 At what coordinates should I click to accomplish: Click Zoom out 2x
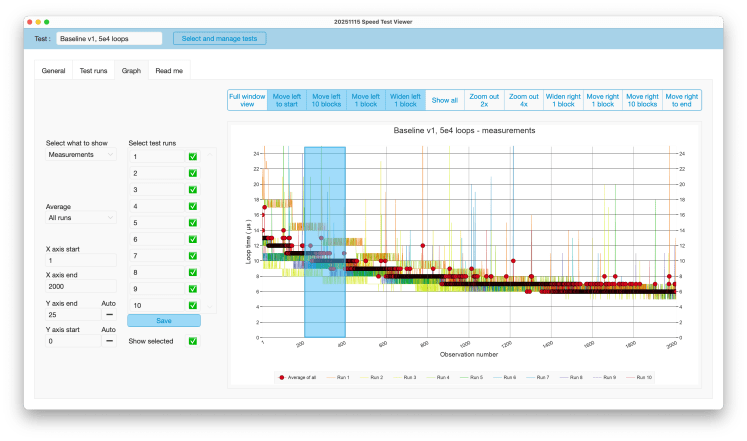point(482,100)
